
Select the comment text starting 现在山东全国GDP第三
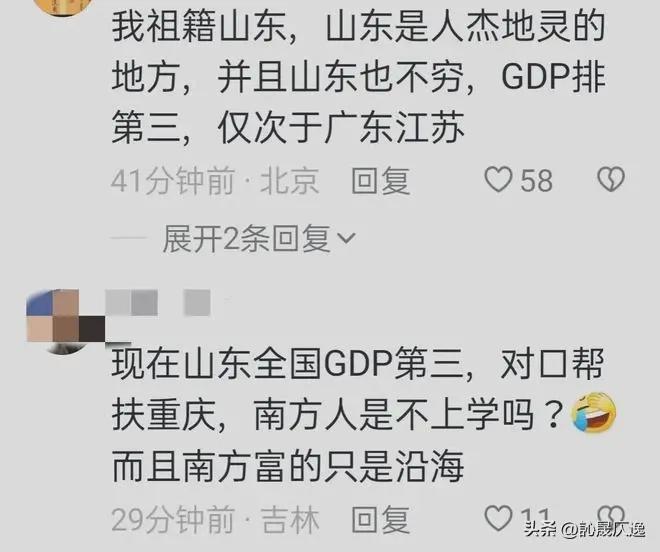coord(359,415)
